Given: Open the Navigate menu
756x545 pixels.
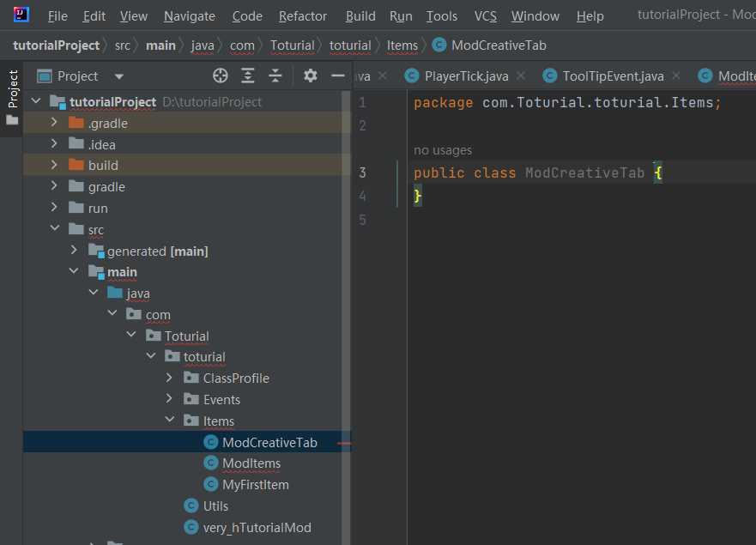Looking at the screenshot, I should (x=190, y=16).
